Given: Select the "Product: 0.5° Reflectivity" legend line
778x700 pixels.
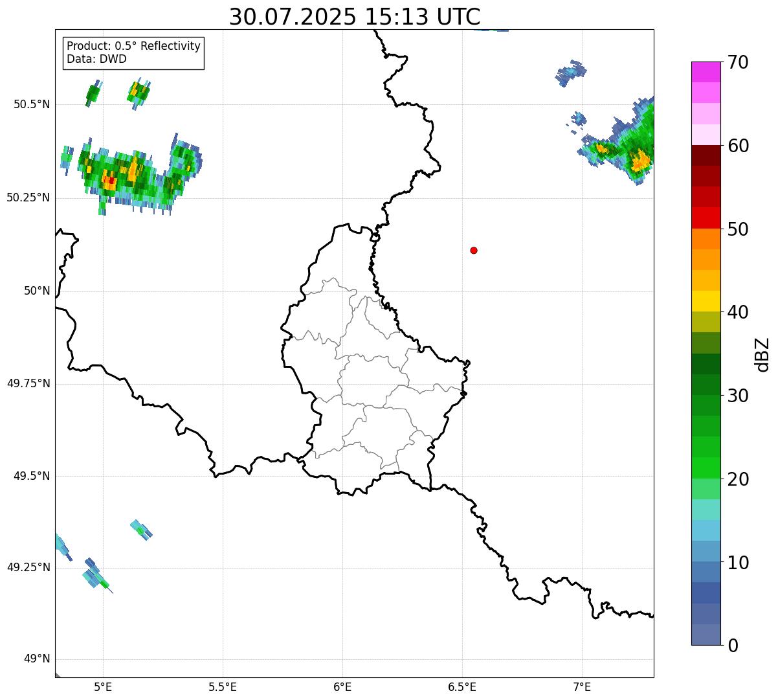Looking at the screenshot, I should 134,47.
